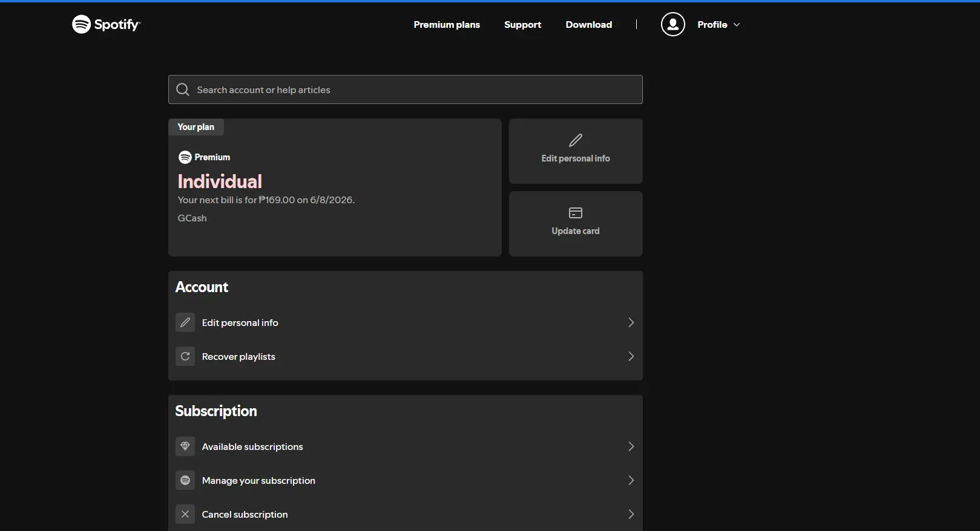
Task: Click the GCash payment method text
Action: click(x=192, y=218)
